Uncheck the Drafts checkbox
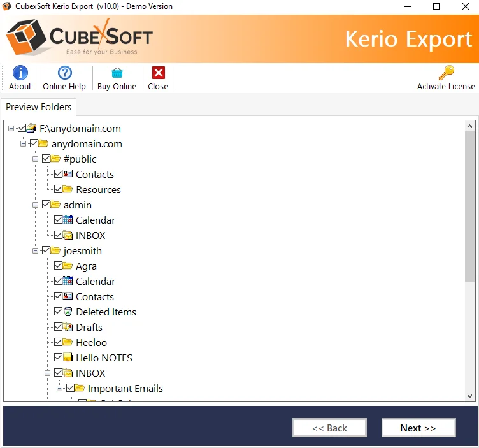Image resolution: width=479 pixels, height=448 pixels. click(58, 327)
